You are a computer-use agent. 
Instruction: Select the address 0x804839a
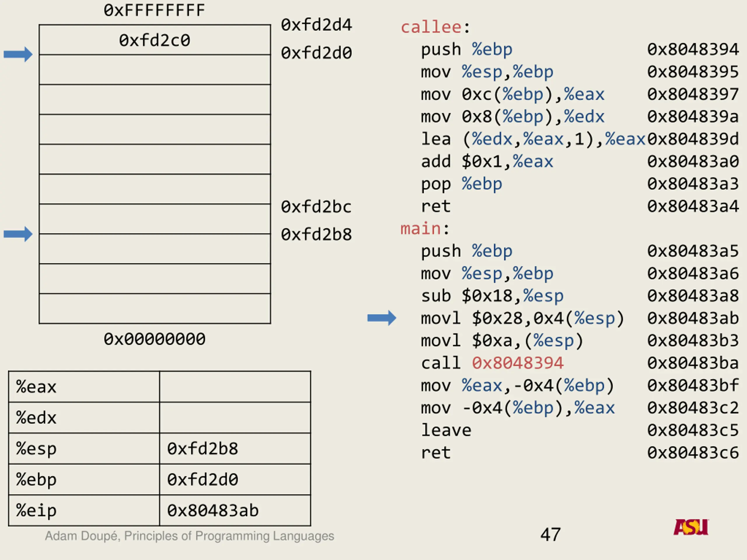coord(693,116)
